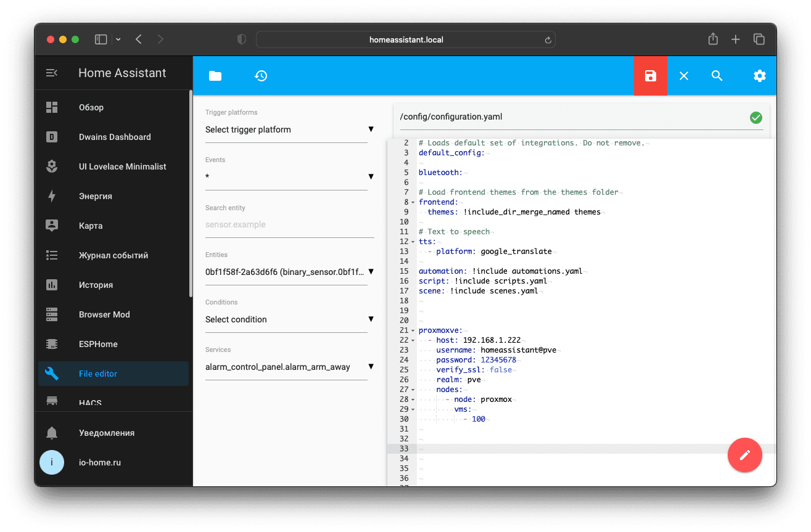Image resolution: width=811 pixels, height=532 pixels.
Task: Open Dwains Dashboard from the sidebar
Action: [x=115, y=137]
